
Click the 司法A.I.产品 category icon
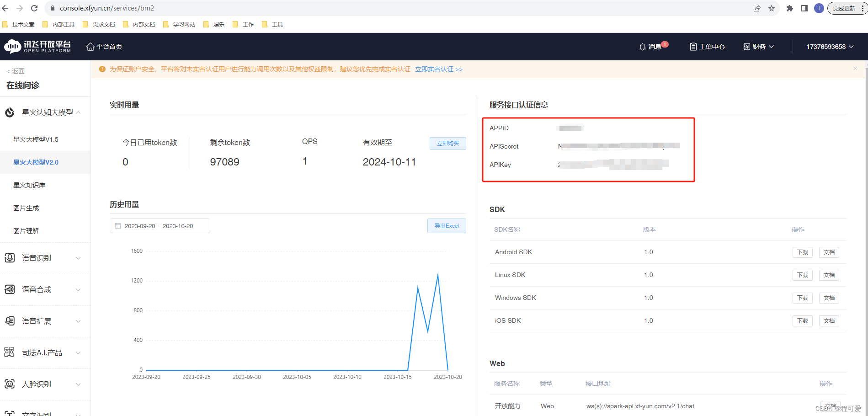tap(10, 352)
